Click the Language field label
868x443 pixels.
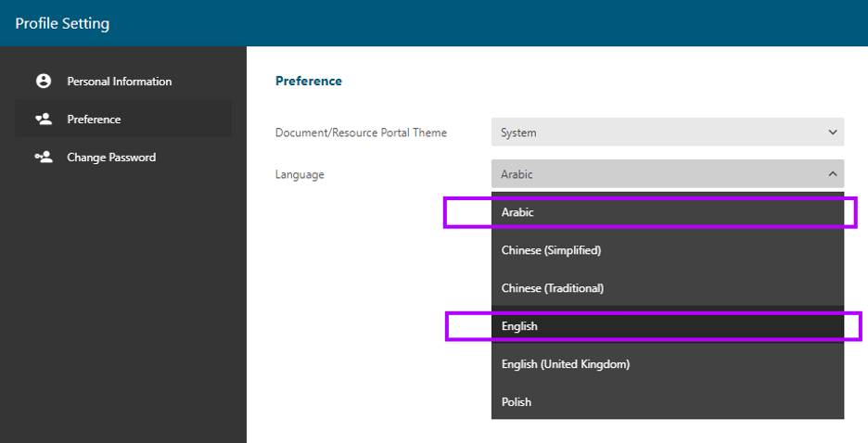300,174
